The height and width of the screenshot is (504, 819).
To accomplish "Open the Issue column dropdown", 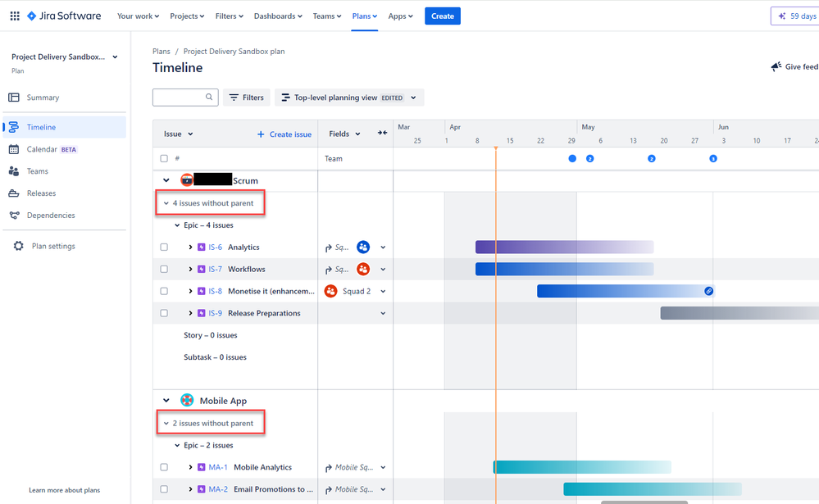I will tap(178, 134).
